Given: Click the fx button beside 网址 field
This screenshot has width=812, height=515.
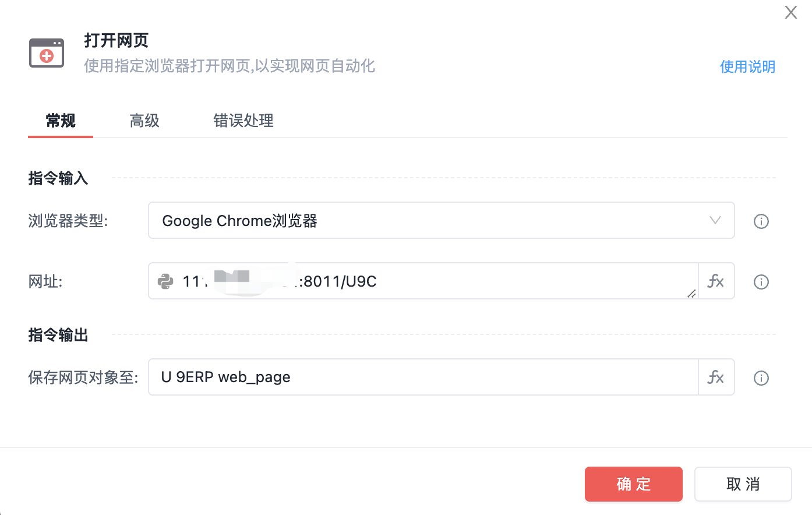Looking at the screenshot, I should point(716,281).
